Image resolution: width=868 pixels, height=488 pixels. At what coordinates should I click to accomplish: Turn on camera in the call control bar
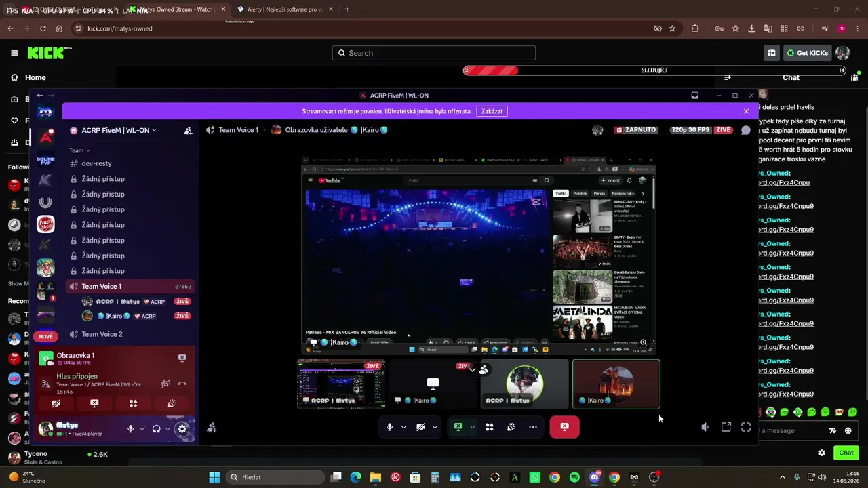(420, 427)
